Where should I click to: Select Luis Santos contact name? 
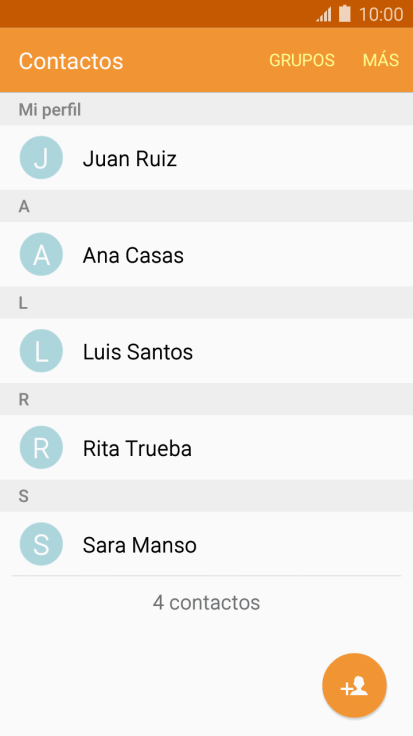pos(138,352)
